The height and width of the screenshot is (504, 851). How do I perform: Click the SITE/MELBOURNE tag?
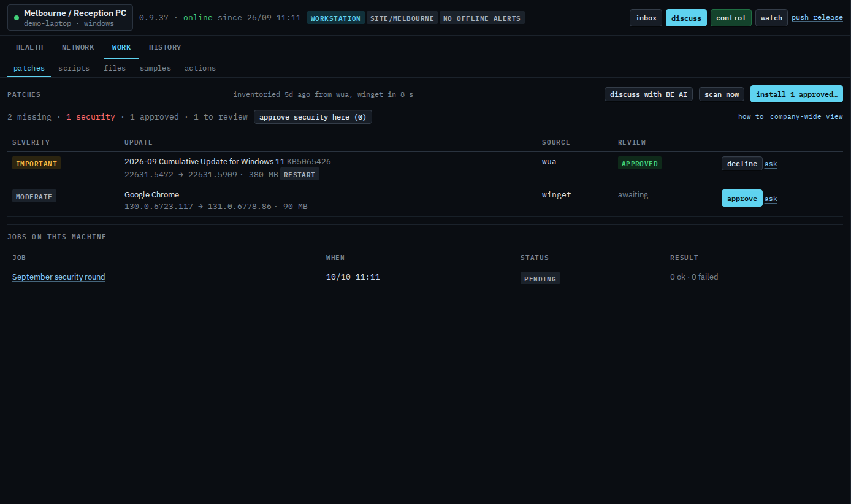point(402,18)
